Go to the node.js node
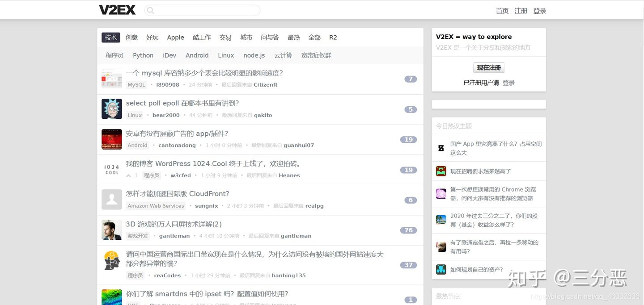Screen dimensions: 644x305 point(254,55)
